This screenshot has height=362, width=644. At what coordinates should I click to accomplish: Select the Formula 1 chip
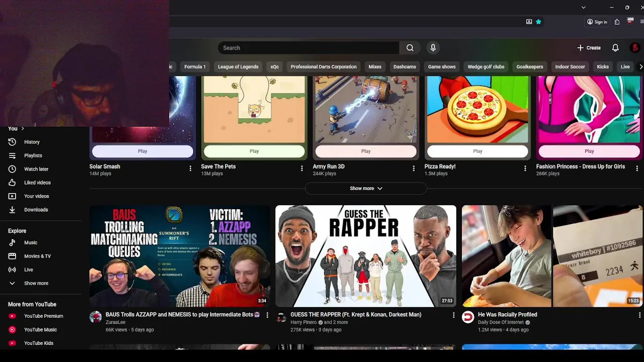pos(195,67)
